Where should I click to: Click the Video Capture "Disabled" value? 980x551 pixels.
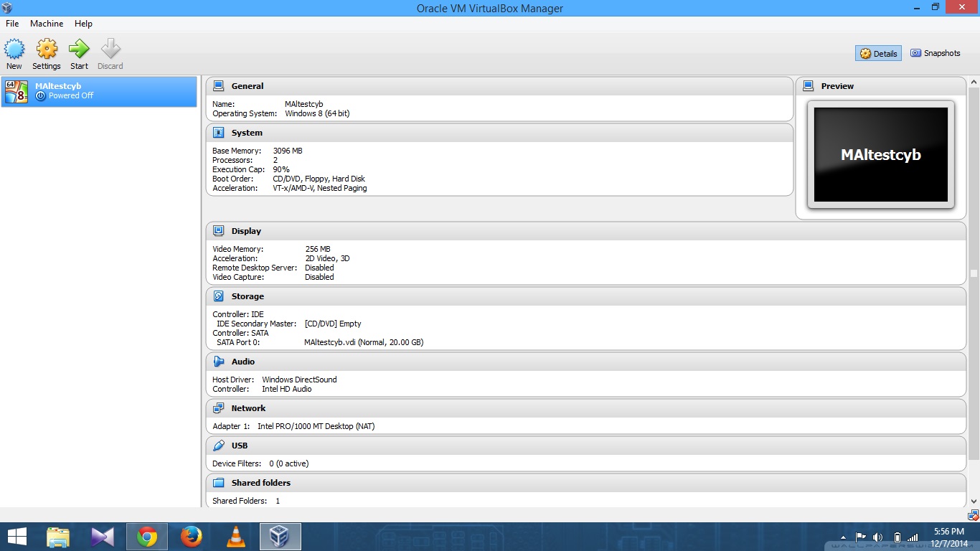click(x=319, y=277)
